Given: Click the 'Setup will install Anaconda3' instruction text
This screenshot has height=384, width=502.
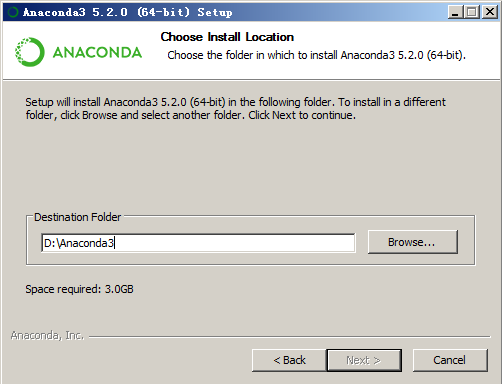Looking at the screenshot, I should [x=235, y=108].
